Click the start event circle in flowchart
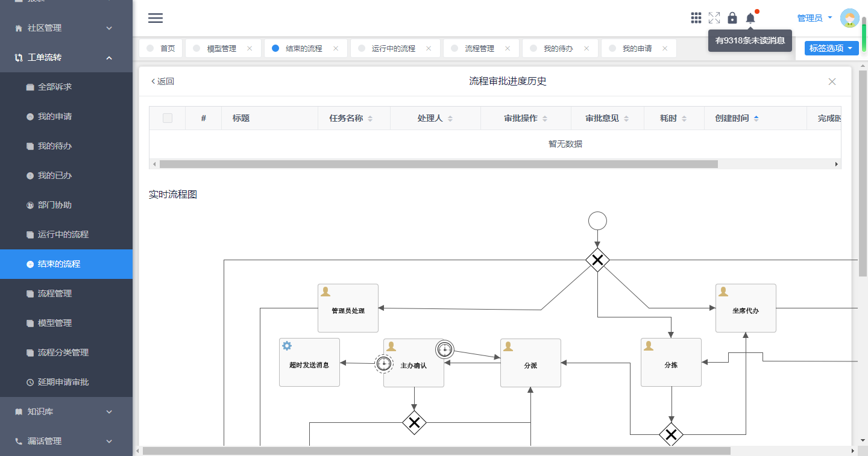 [597, 221]
